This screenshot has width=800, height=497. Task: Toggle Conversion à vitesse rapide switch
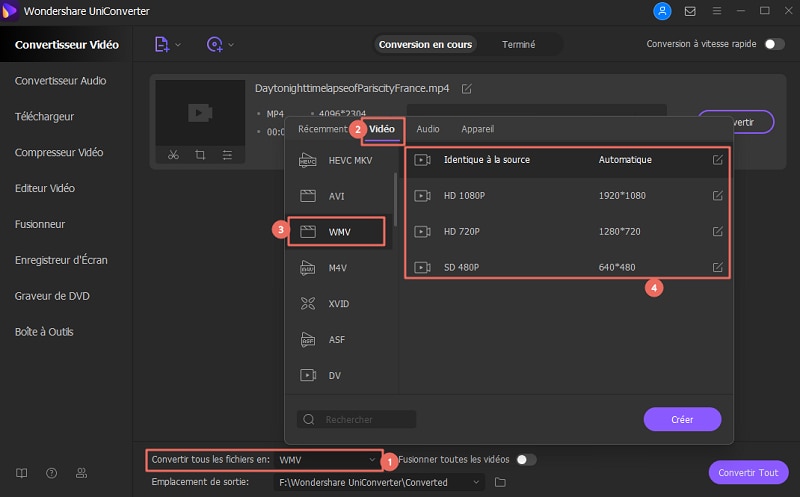click(x=774, y=44)
